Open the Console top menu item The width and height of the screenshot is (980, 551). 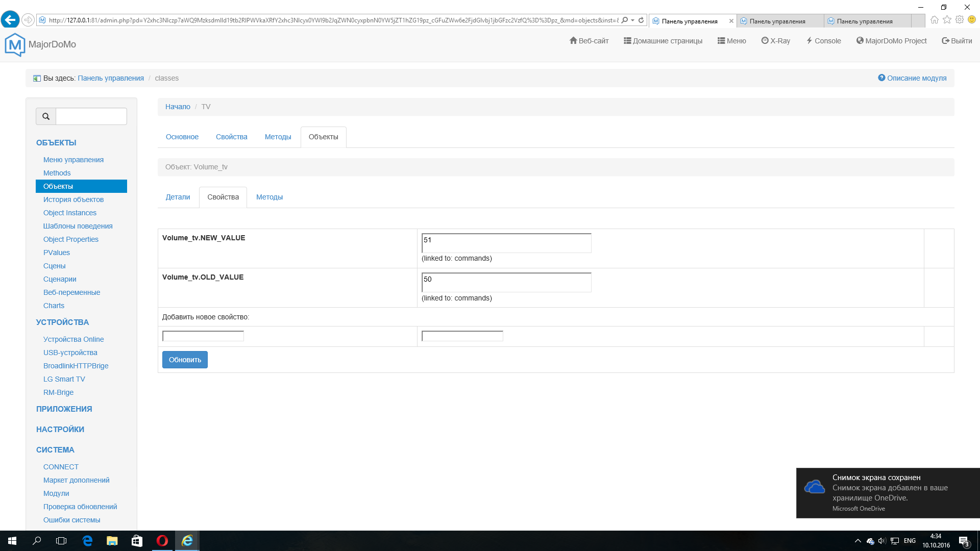coord(823,41)
